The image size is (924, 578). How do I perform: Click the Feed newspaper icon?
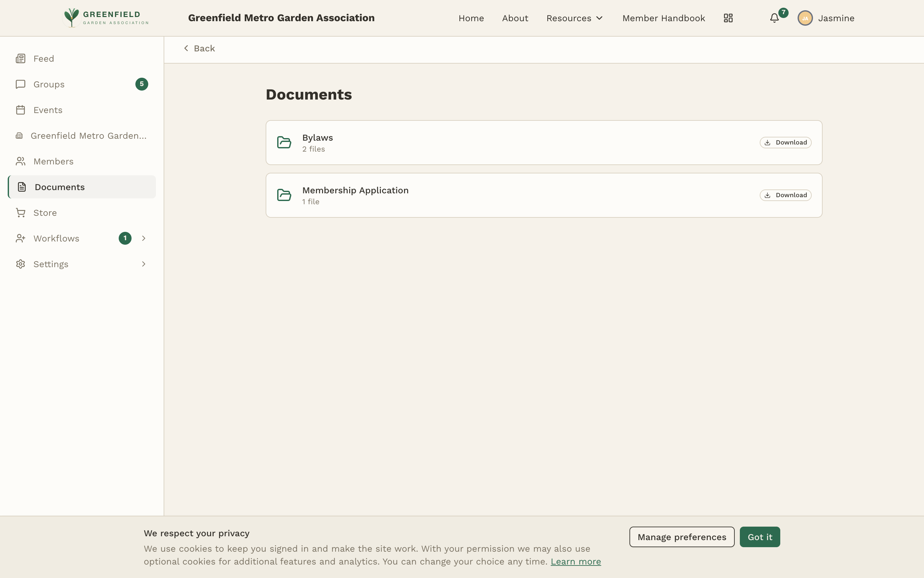pos(21,58)
